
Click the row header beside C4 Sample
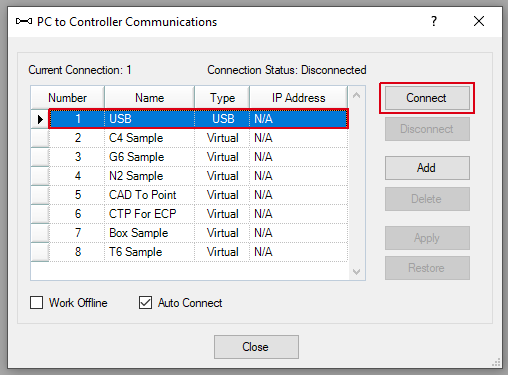[40, 138]
